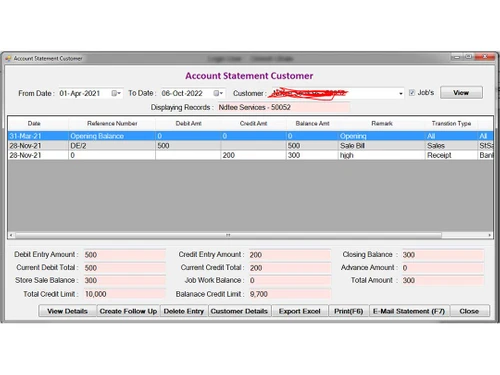The width and height of the screenshot is (500, 375).
Task: Click the Total Credit Limit field
Action: click(x=124, y=294)
